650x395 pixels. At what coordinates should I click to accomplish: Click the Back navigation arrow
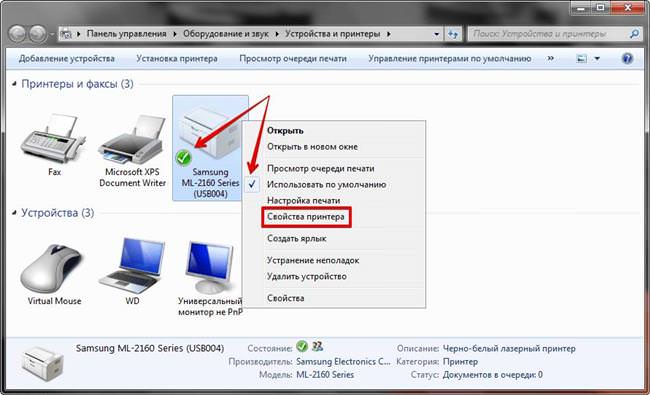click(x=17, y=34)
